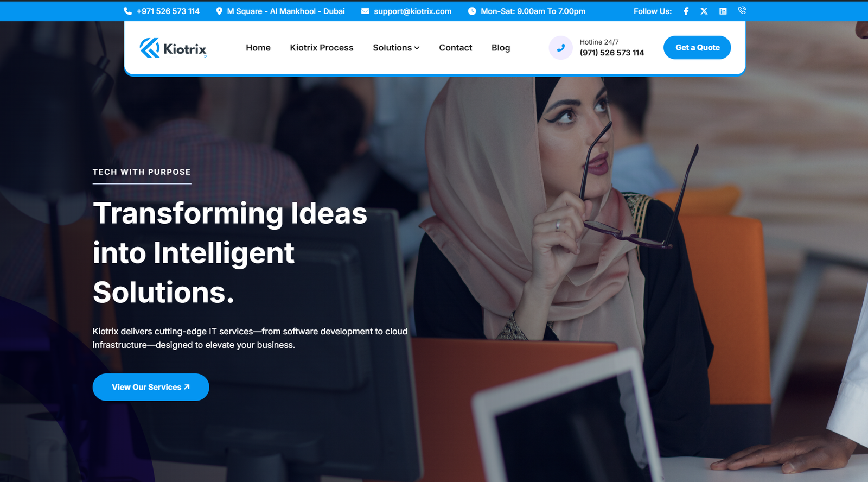Open the Contact menu item
This screenshot has width=868, height=482.
point(456,48)
